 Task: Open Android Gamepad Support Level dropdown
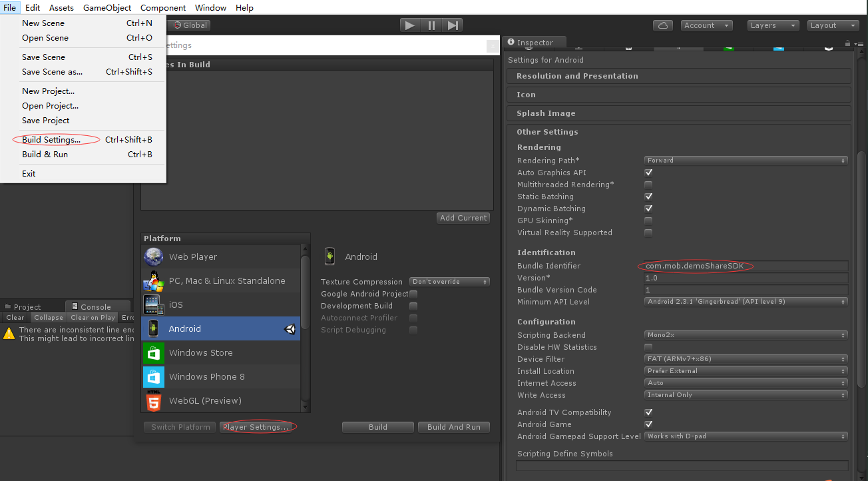(x=746, y=436)
